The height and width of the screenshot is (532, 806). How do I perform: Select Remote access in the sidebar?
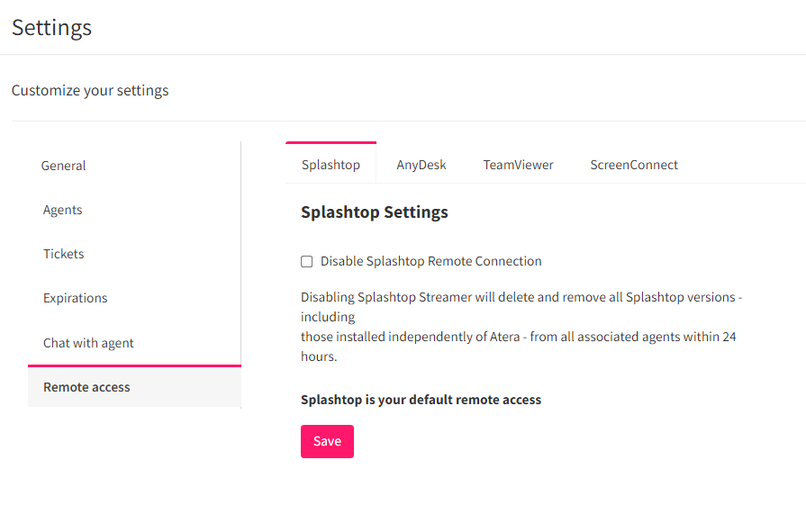[x=86, y=387]
